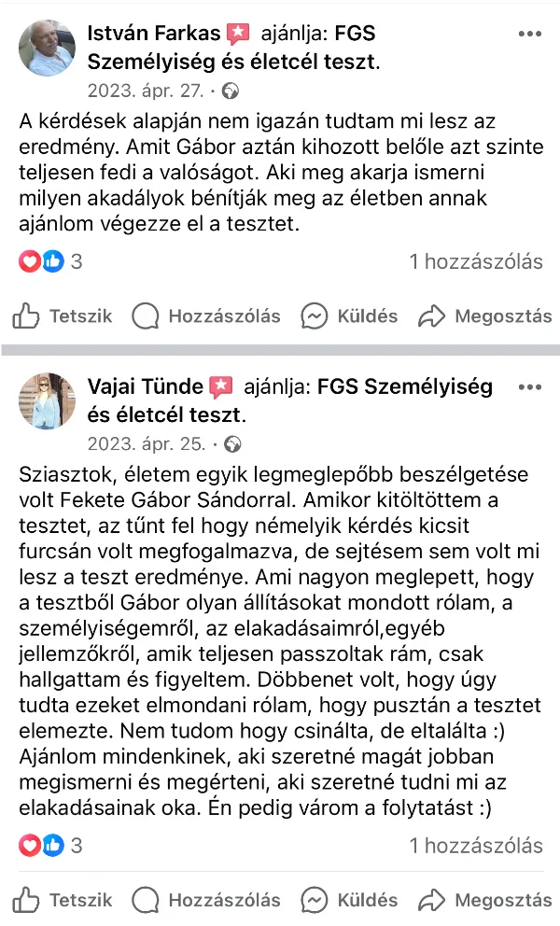Open István Farkas's profile picture
560x926 pixels.
pos(47,49)
